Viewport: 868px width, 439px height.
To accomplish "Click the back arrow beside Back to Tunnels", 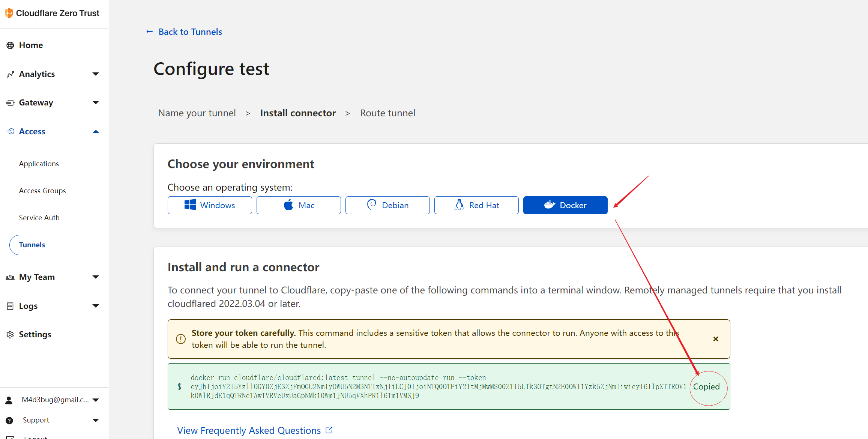I will 149,32.
